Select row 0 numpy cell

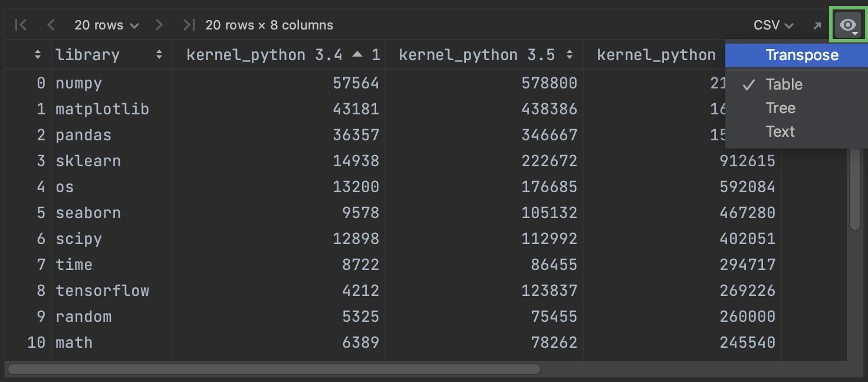click(x=79, y=83)
